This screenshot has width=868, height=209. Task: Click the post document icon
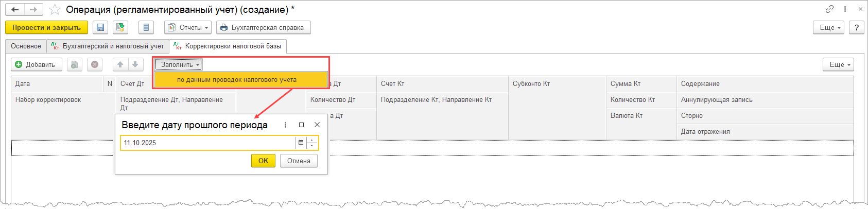[120, 28]
